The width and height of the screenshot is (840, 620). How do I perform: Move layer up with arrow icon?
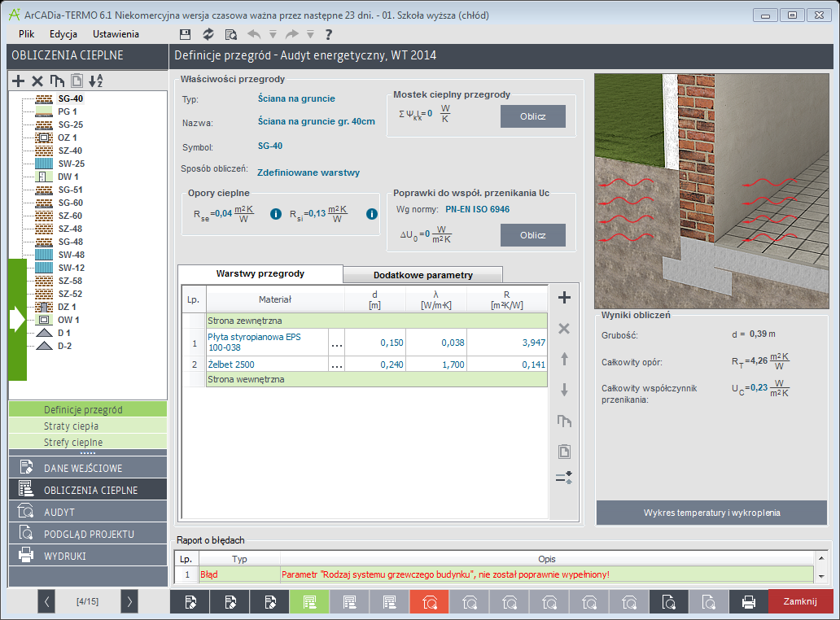tap(564, 359)
